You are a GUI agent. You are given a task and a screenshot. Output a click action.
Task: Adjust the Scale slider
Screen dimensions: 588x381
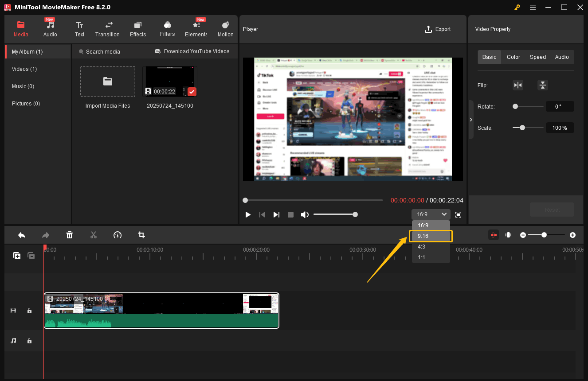point(528,128)
